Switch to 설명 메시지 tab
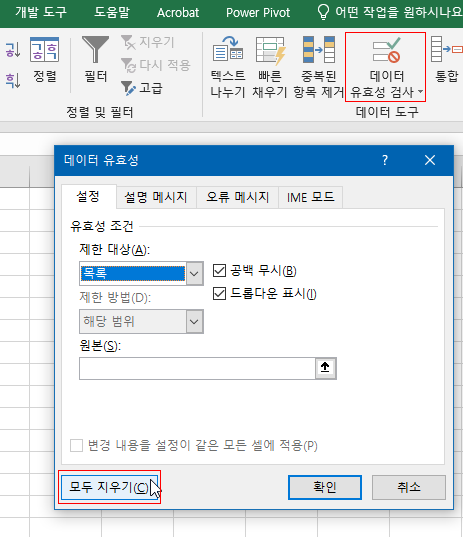The height and width of the screenshot is (537, 463). pyautogui.click(x=156, y=197)
